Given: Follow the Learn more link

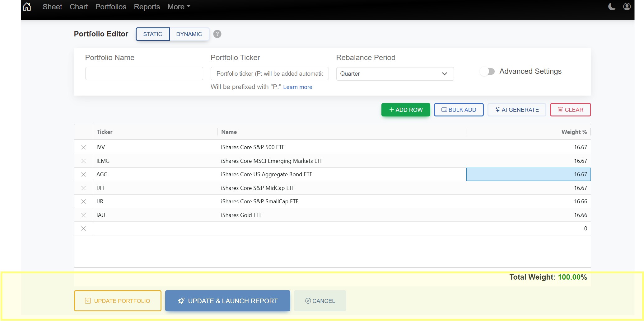Looking at the screenshot, I should 298,87.
